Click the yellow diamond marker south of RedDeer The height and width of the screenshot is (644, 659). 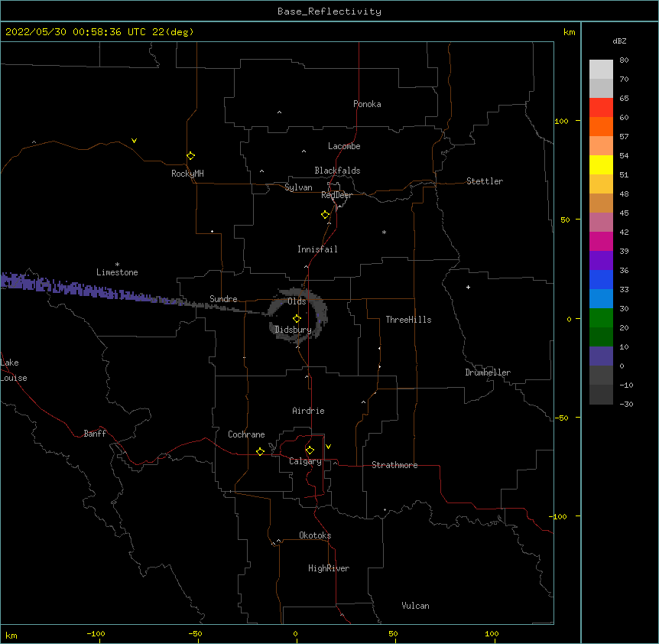coord(326,215)
